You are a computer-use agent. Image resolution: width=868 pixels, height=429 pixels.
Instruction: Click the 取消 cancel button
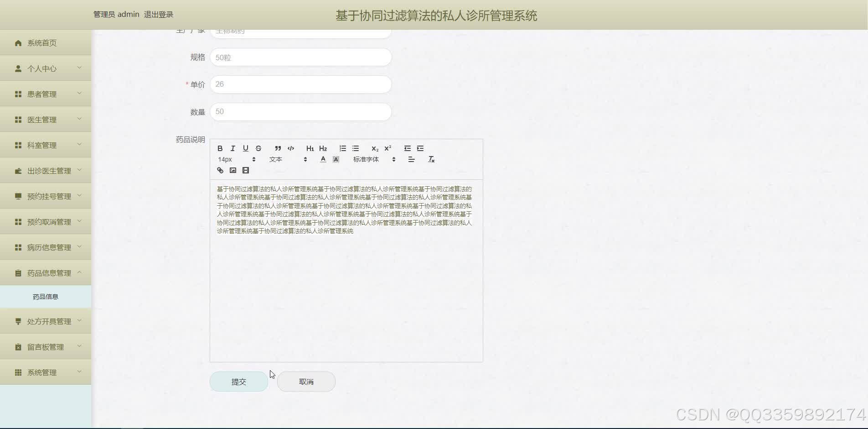coord(306,382)
